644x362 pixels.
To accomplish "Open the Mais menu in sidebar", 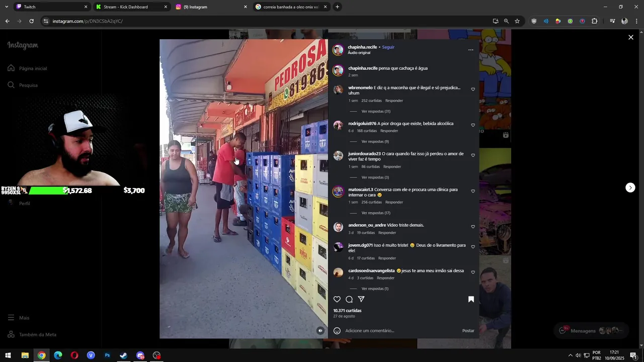I will [x=19, y=318].
